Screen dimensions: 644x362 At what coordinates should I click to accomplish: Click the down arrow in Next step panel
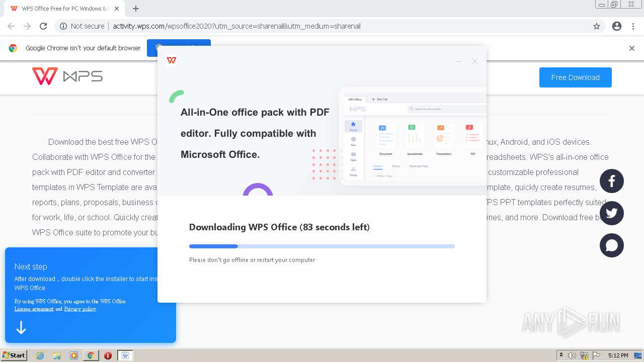(x=21, y=328)
